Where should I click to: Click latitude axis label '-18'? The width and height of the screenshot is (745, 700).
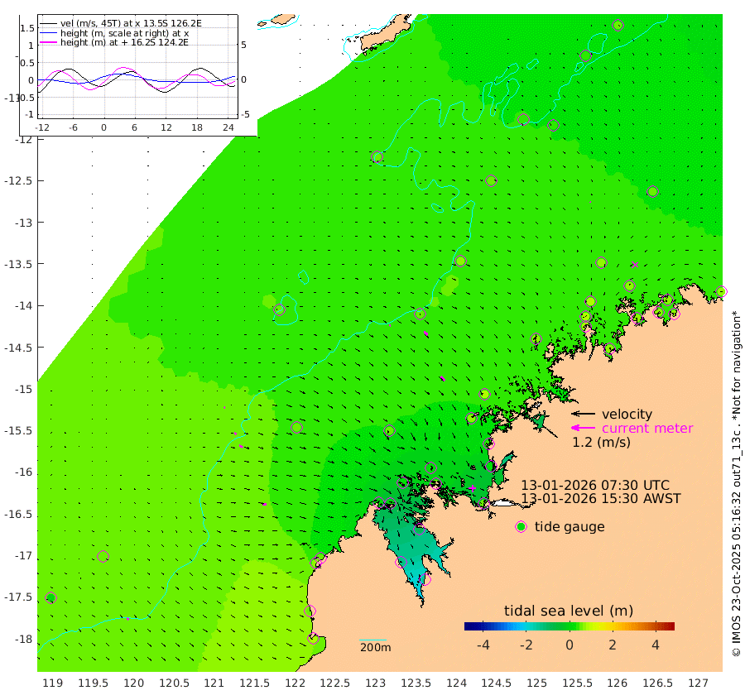(23, 640)
